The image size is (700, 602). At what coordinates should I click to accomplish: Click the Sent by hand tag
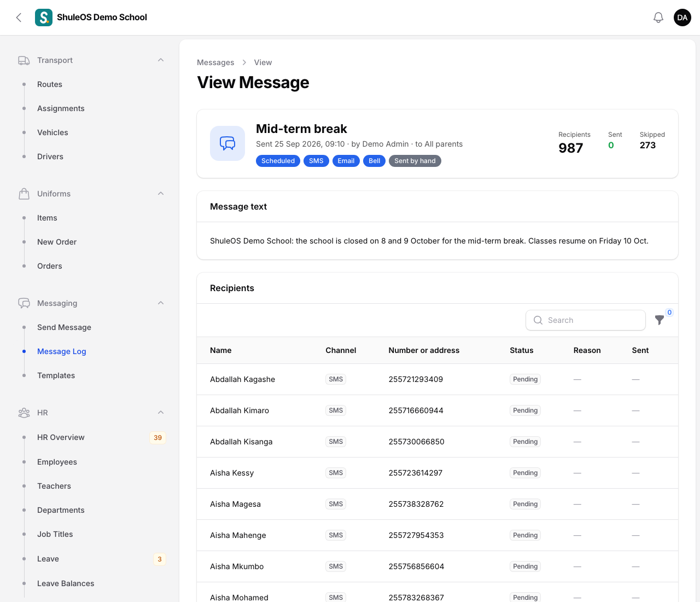coord(415,161)
